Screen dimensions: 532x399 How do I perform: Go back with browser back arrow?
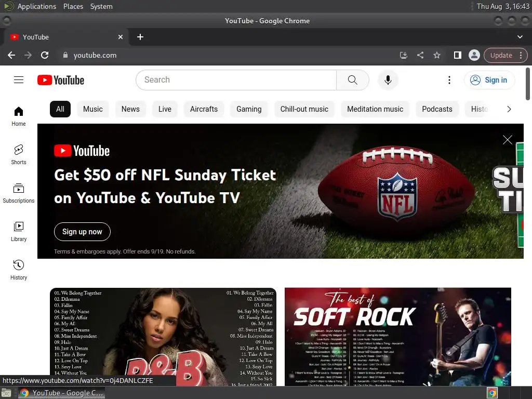point(11,55)
